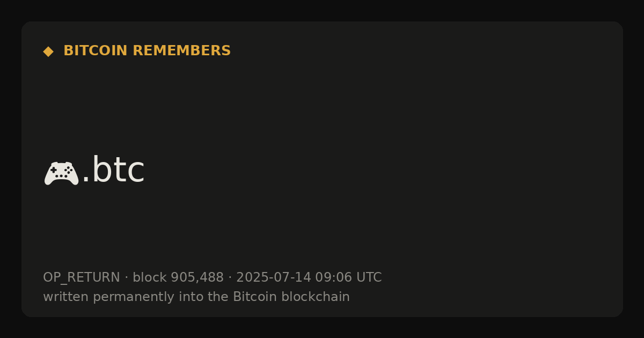This screenshot has height=338, width=644.
Task: Open block 905,488 reference
Action: pos(178,278)
